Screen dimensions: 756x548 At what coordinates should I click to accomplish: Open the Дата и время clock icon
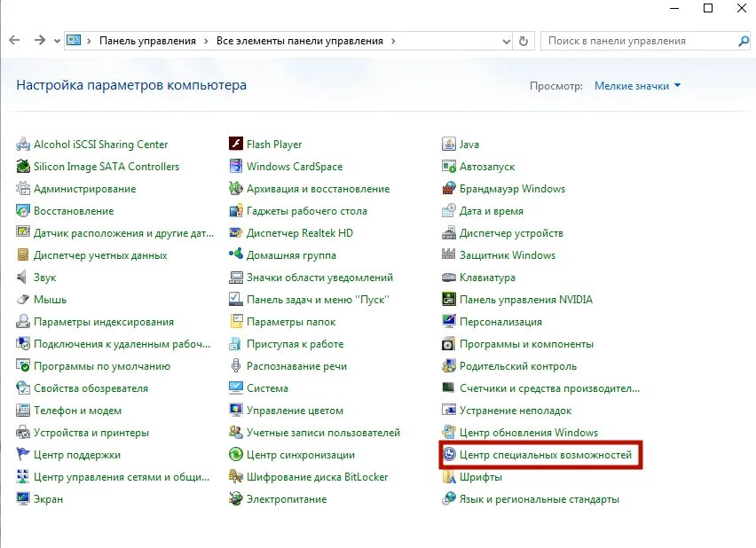point(449,211)
